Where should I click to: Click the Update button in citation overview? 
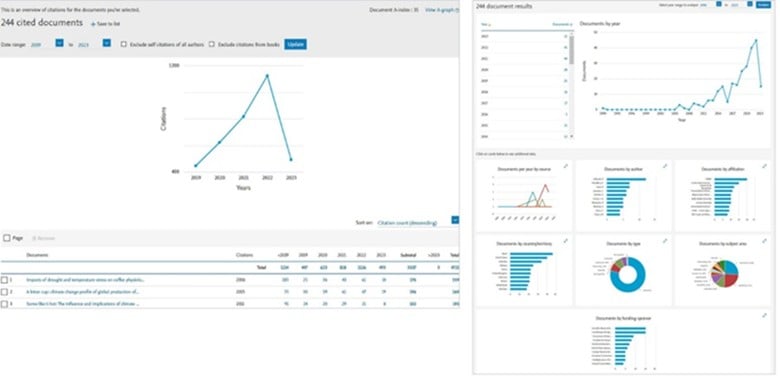tap(295, 44)
